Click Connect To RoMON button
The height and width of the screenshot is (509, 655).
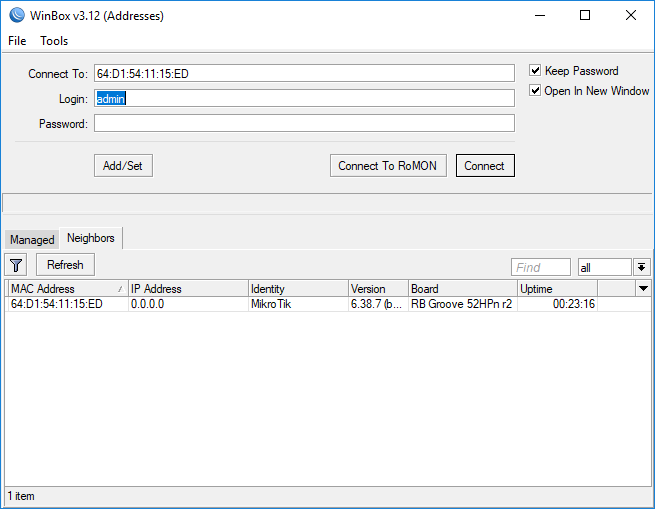388,166
